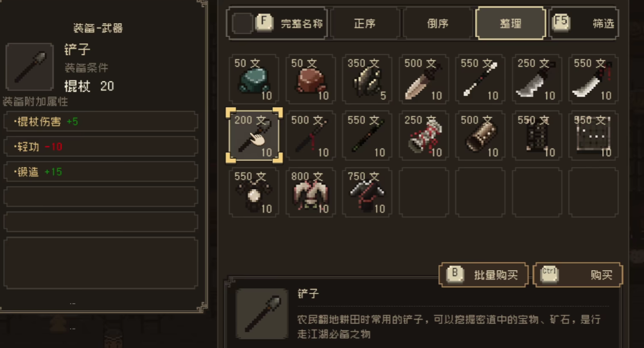Screen dimensions: 644x348
Task: Click the 购买 purchase button
Action: point(578,275)
